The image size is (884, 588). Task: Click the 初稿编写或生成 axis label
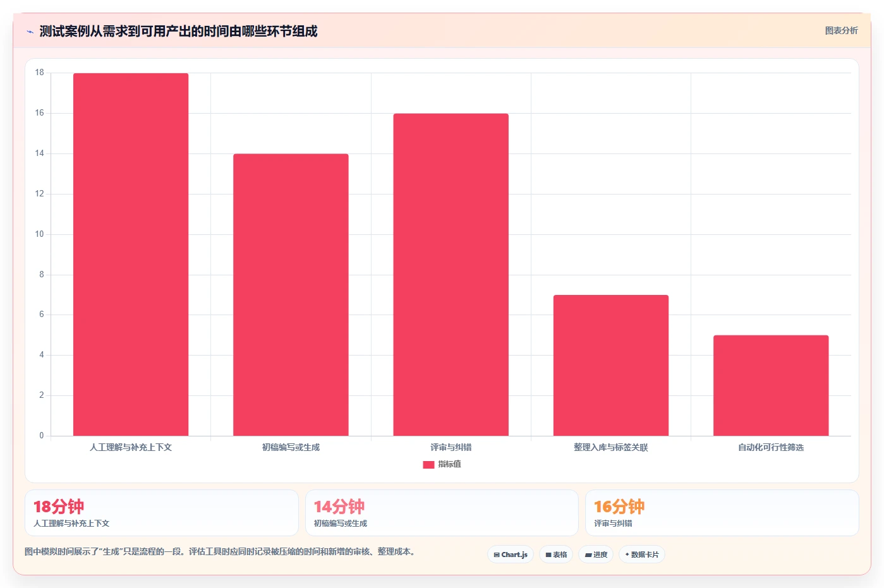pyautogui.click(x=291, y=447)
